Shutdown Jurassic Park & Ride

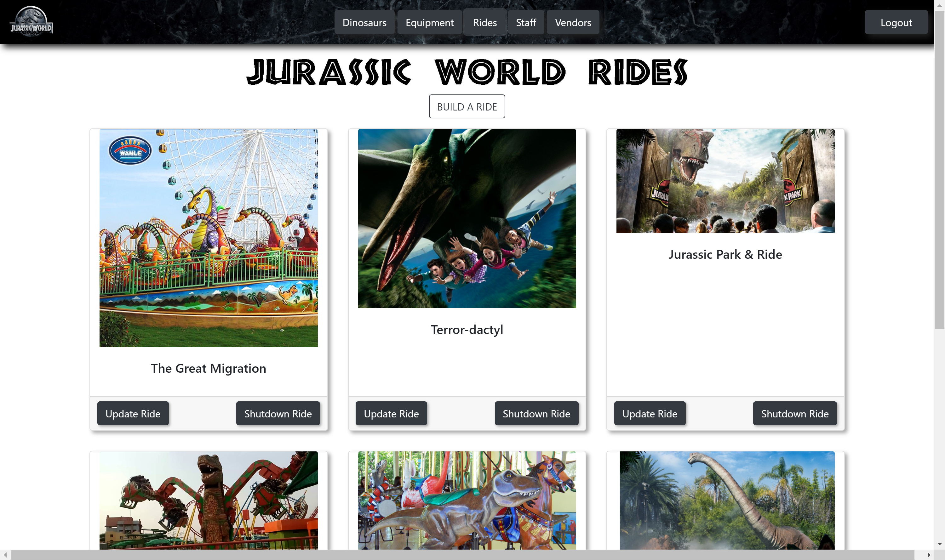pos(794,413)
